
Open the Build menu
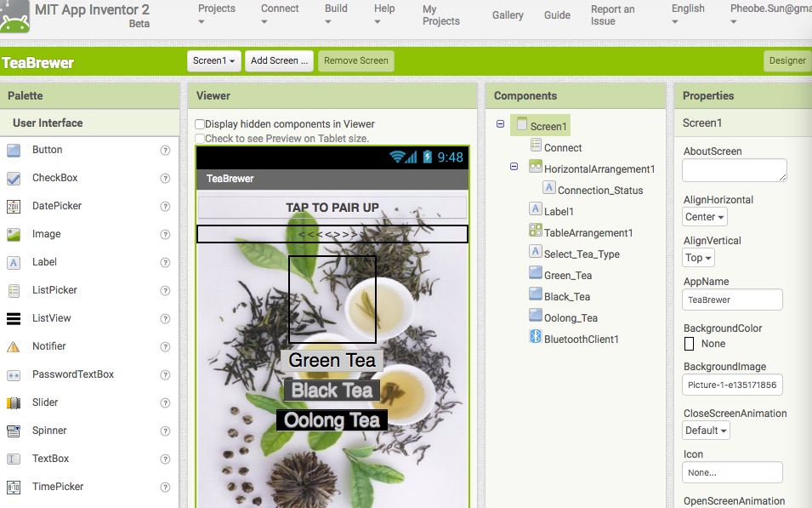click(336, 14)
